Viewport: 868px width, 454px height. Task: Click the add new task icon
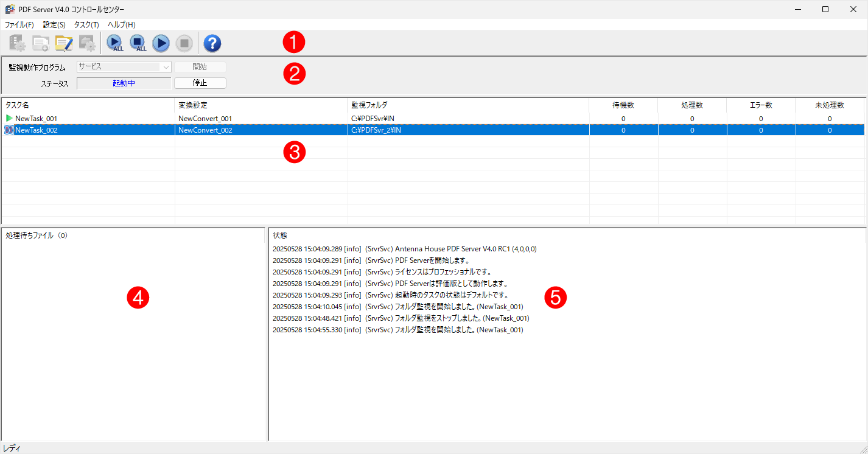coord(41,43)
